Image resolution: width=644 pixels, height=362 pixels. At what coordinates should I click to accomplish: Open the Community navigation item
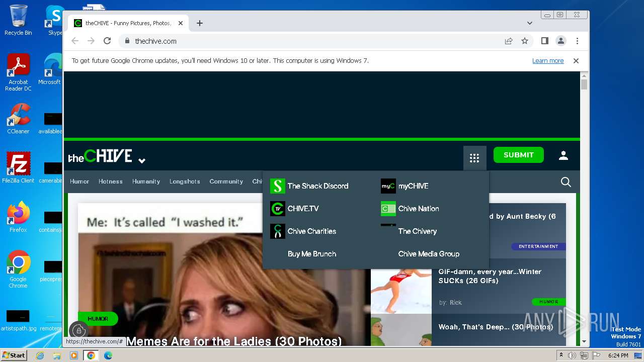[x=226, y=182]
